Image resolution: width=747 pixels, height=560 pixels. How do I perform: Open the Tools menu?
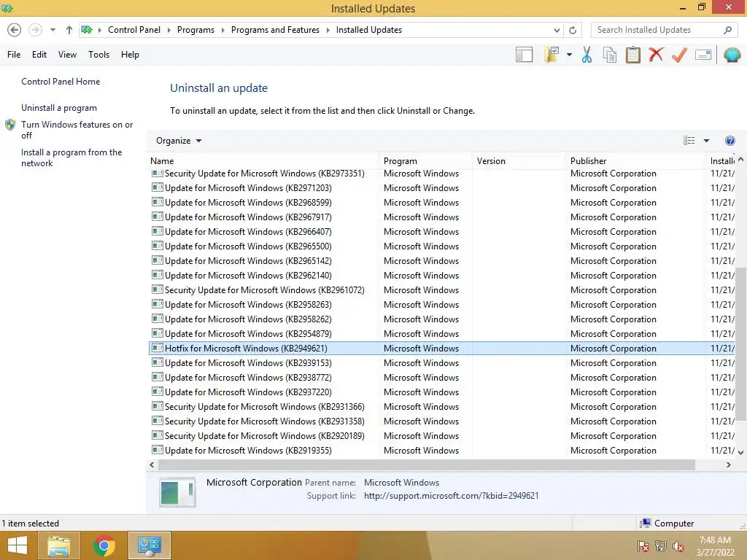98,55
